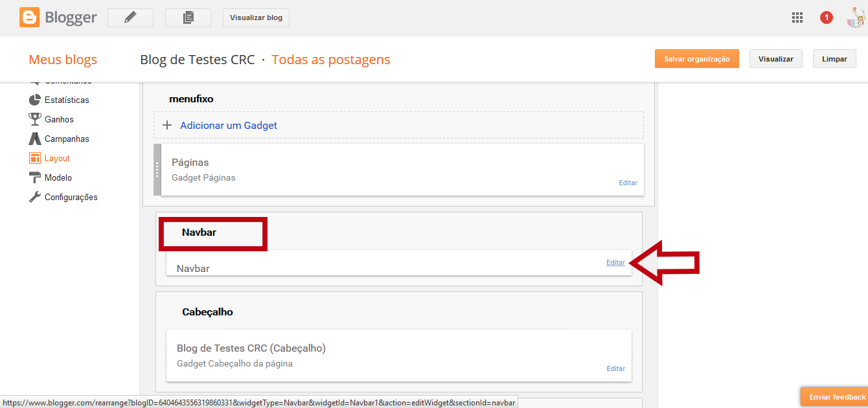The image size is (868, 408).
Task: Switch to Todas as postagens
Action: pos(330,59)
